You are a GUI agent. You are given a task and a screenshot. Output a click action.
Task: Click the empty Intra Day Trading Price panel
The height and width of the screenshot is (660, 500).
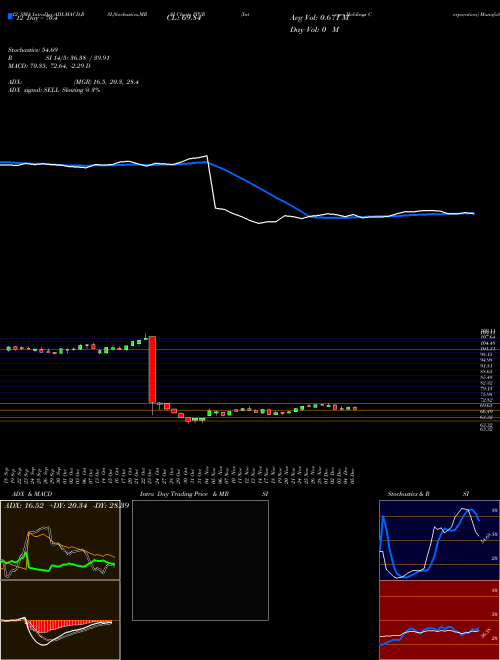click(x=200, y=560)
